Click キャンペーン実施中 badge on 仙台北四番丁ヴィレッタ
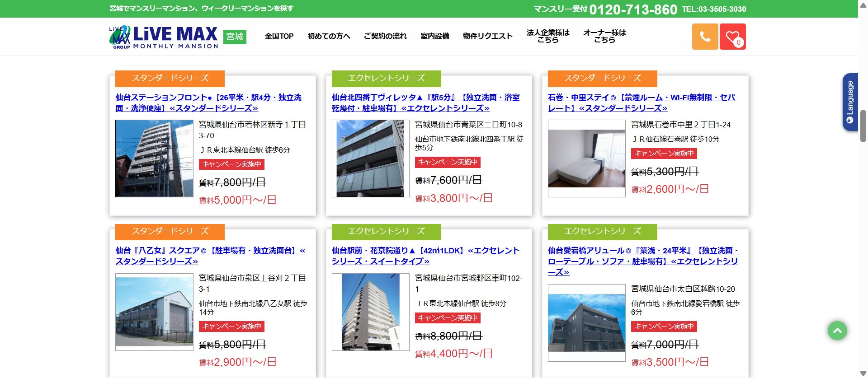The width and height of the screenshot is (868, 378). 448,162
